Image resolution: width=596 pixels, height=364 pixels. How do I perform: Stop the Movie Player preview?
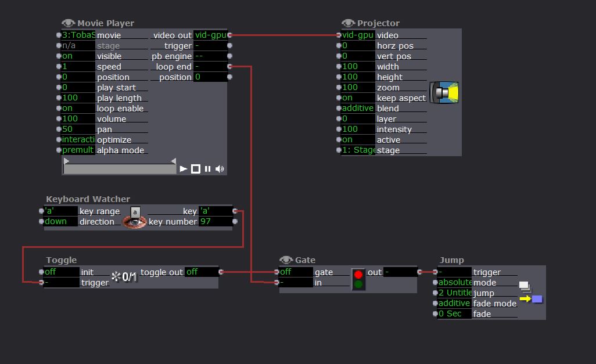[x=196, y=169]
